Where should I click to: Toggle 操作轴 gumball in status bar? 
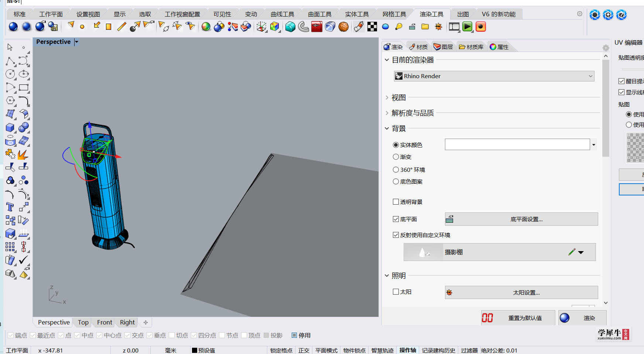point(408,350)
